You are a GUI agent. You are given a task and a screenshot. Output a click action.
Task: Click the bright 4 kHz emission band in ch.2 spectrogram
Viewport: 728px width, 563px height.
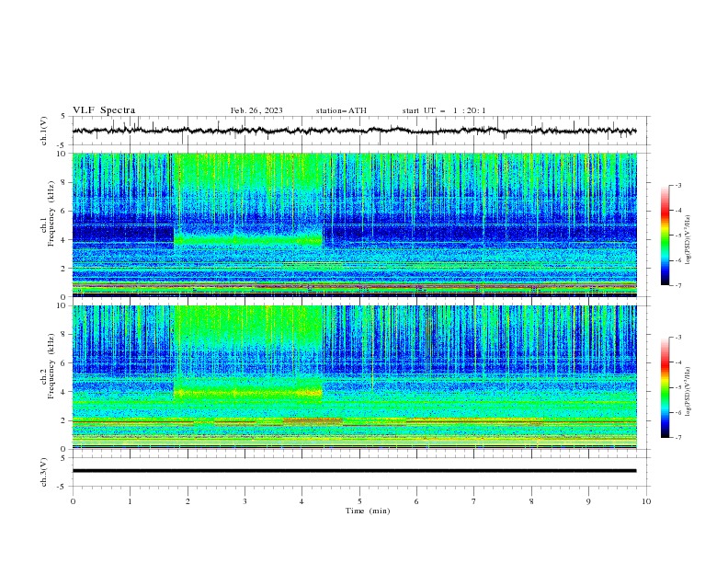(x=248, y=393)
